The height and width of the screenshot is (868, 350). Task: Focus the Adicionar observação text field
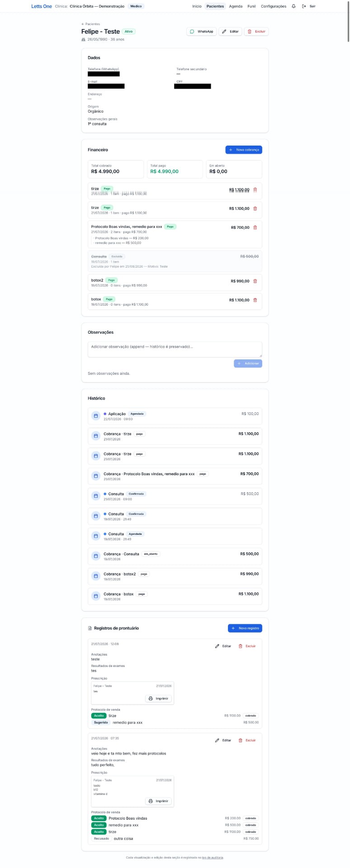tap(175, 349)
